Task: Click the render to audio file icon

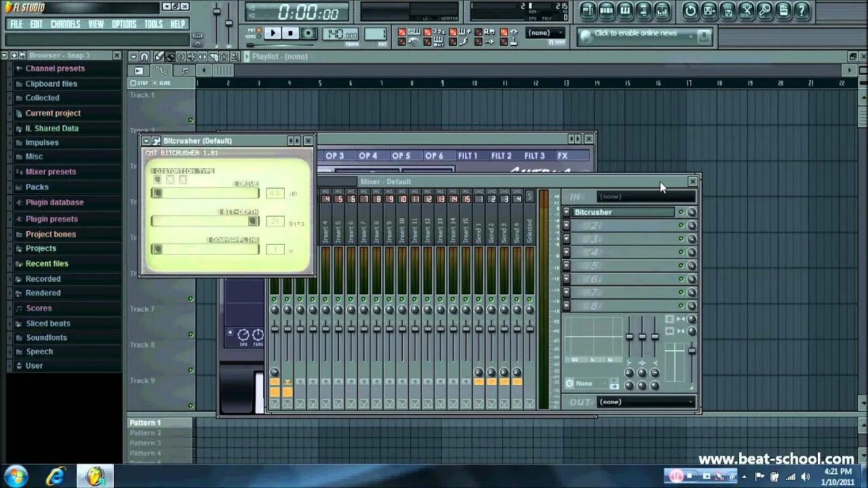Action: (x=728, y=10)
